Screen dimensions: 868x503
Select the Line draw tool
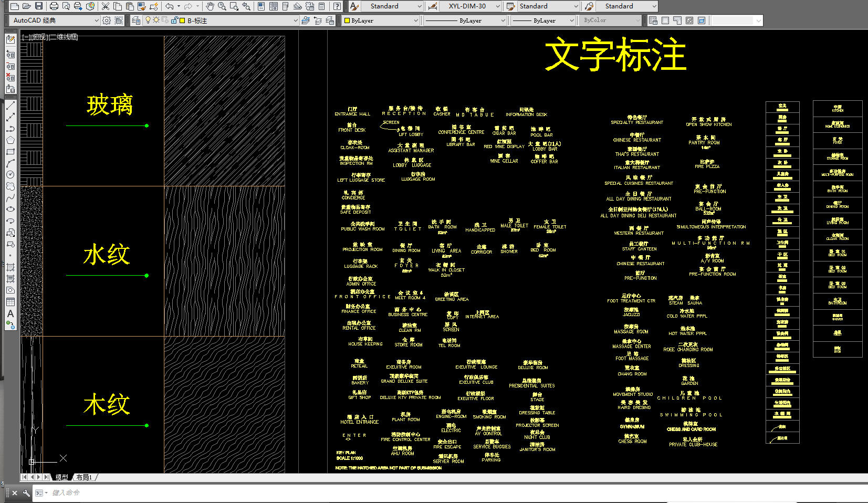(10, 106)
